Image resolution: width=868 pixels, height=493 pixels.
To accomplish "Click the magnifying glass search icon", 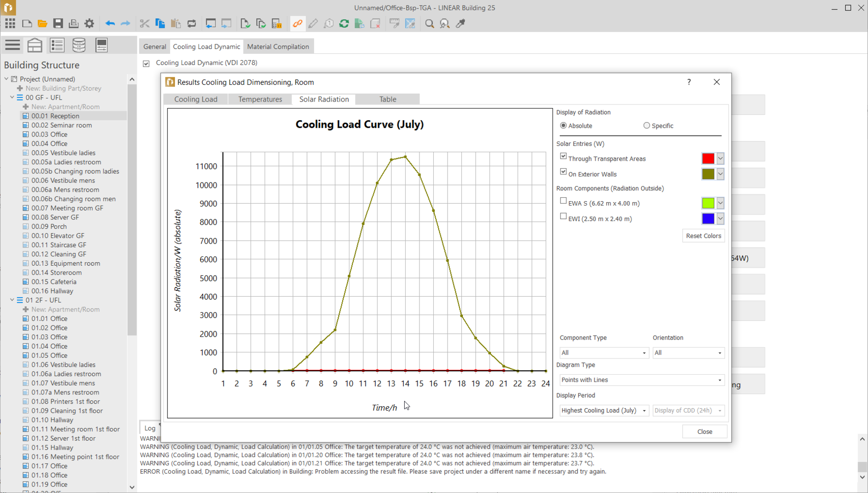I will 429,23.
